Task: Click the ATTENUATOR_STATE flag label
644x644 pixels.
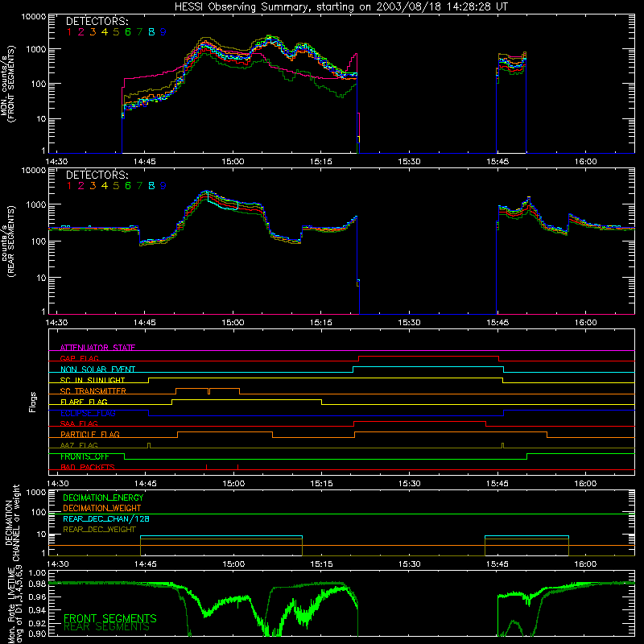Action: coord(97,348)
